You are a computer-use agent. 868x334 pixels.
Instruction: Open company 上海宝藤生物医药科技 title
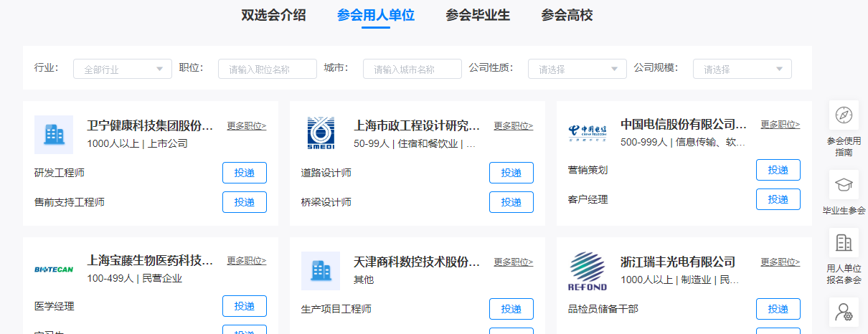151,261
